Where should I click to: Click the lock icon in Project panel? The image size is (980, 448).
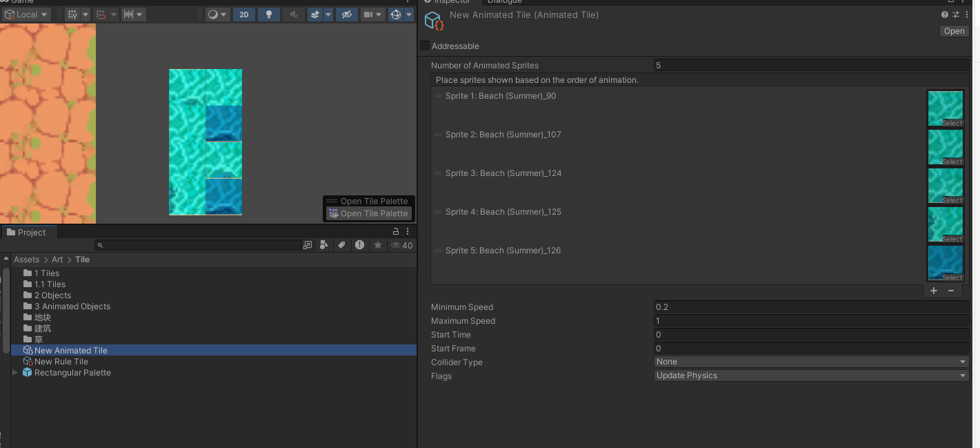[x=396, y=232]
